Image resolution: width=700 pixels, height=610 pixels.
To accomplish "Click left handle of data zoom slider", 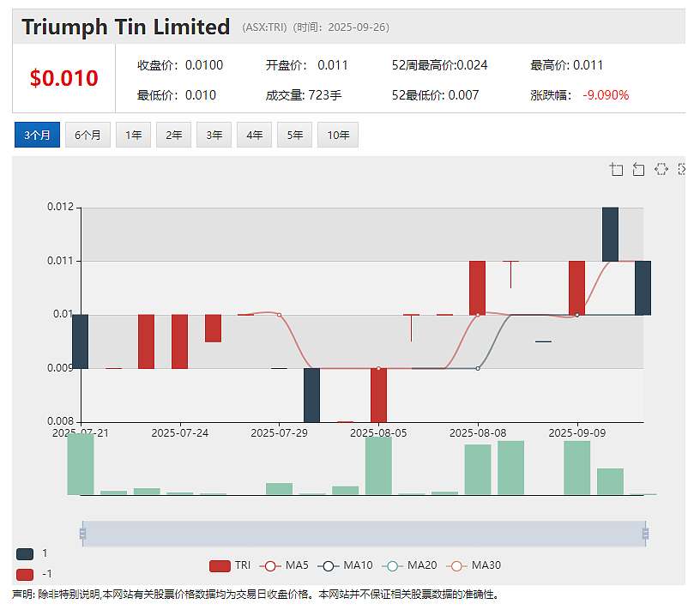I will (82, 534).
